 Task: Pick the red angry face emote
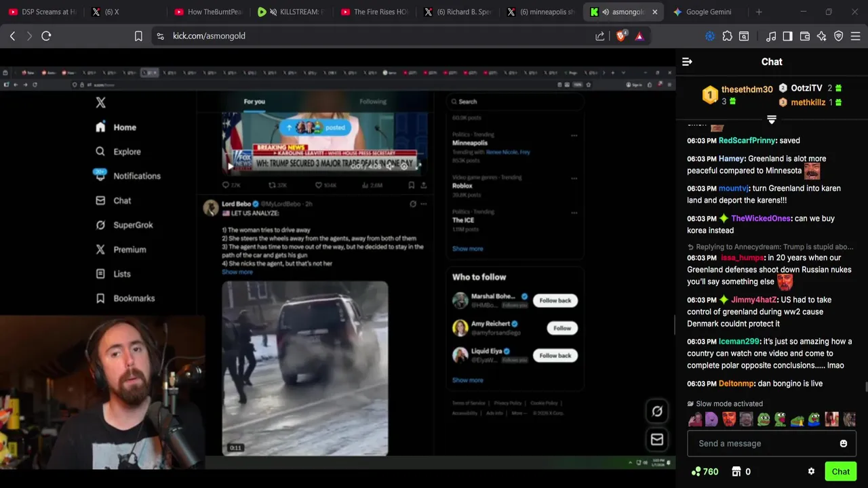tap(729, 420)
